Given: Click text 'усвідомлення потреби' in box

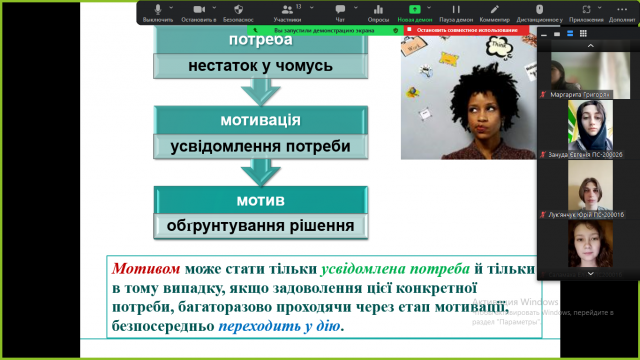Looking at the screenshot, I should click(260, 146).
